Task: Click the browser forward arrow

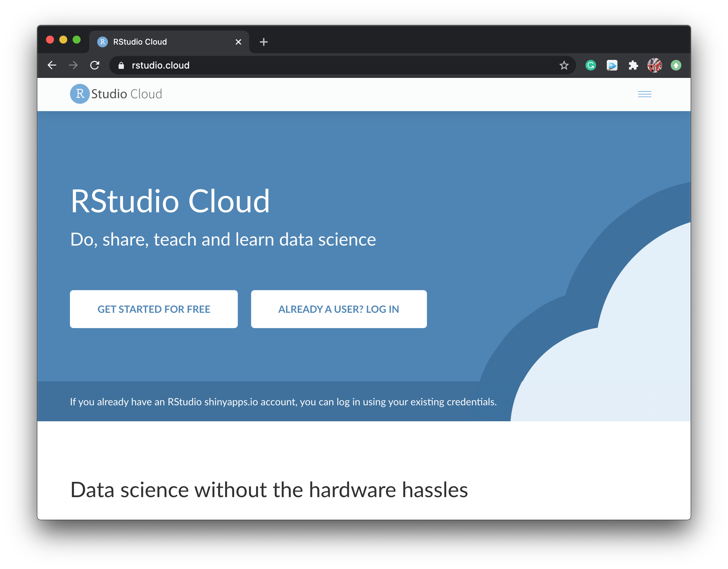Action: point(73,65)
